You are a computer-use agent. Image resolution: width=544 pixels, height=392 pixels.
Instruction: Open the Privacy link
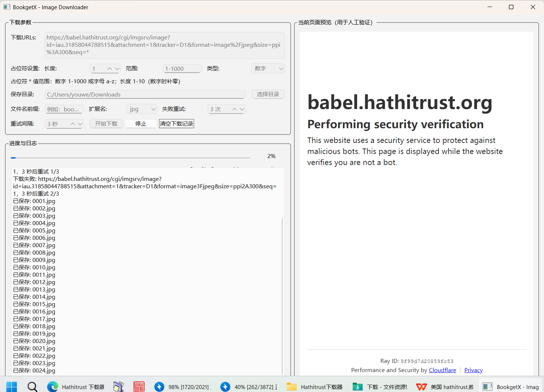pos(474,370)
